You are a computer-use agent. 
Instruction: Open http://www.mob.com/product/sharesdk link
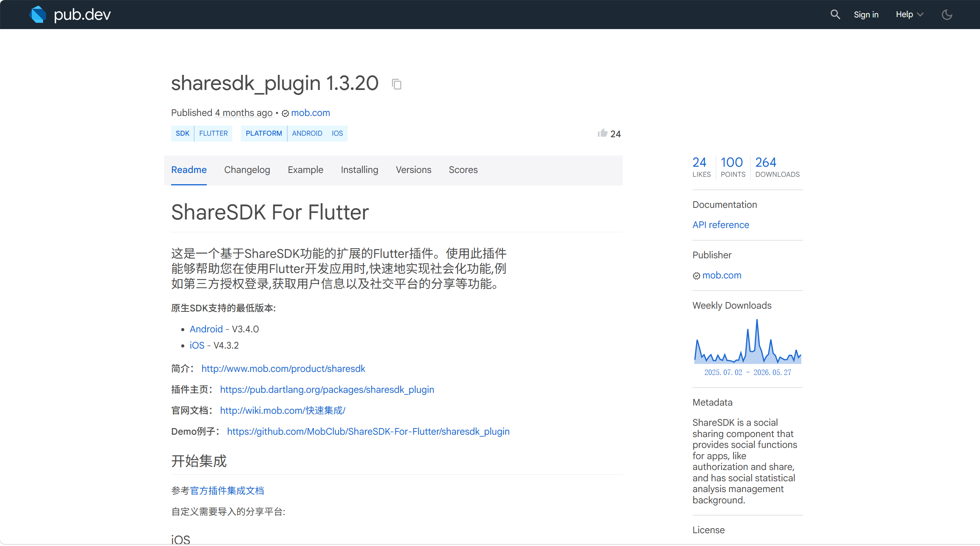click(x=283, y=369)
